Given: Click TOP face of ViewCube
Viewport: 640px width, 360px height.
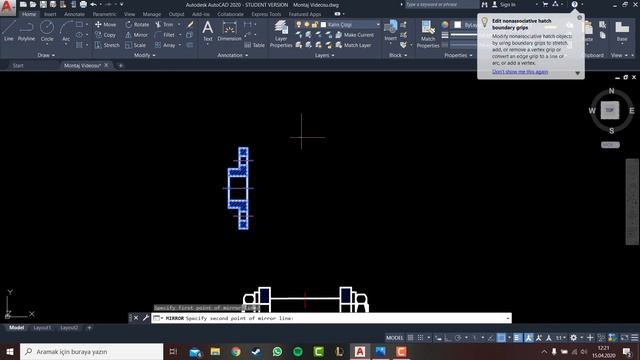Looking at the screenshot, I should pos(609,110).
